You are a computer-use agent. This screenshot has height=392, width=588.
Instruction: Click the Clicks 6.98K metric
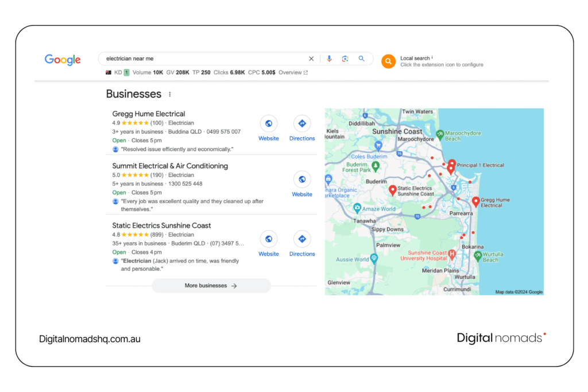[229, 72]
